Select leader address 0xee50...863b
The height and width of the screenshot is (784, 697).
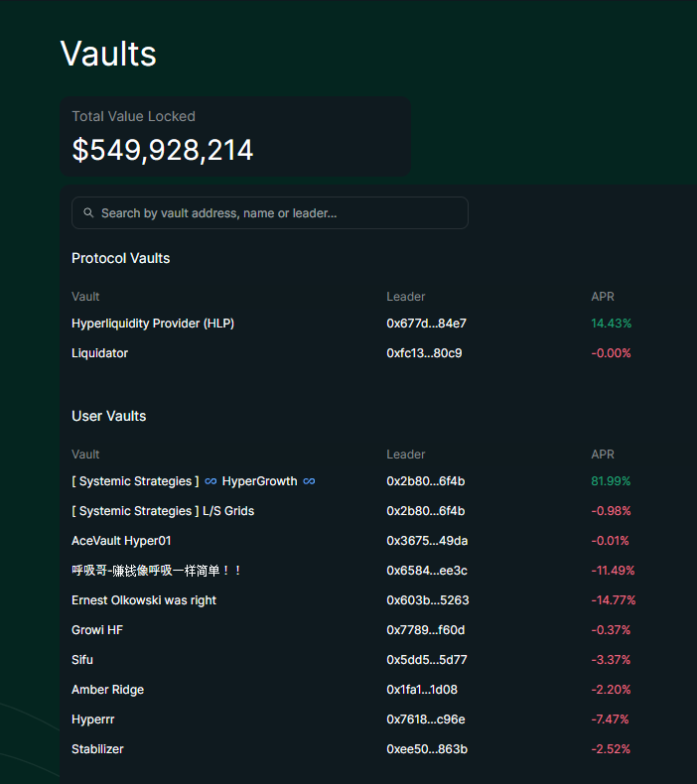tap(427, 749)
